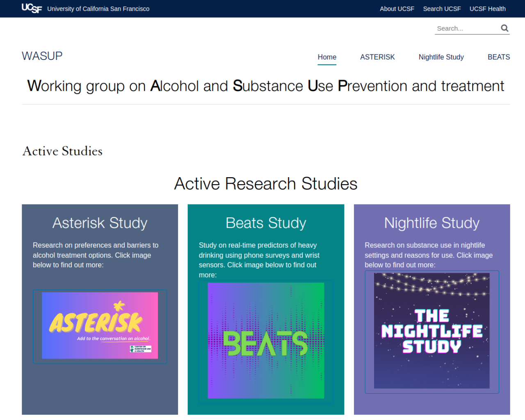Click the WASUP site title

point(42,56)
